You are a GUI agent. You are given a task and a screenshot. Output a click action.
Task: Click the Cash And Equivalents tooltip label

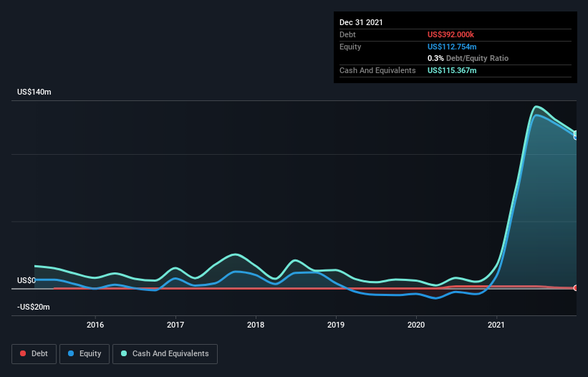[377, 70]
